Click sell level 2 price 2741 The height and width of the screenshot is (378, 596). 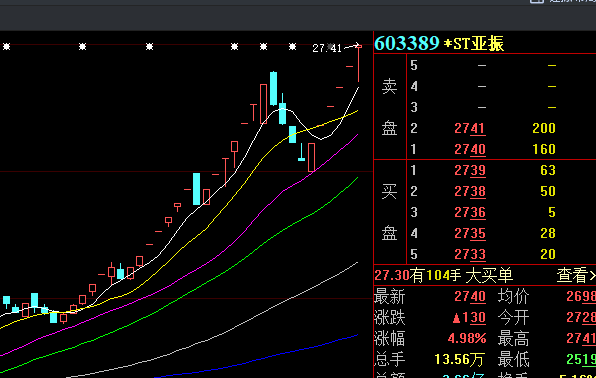coord(470,128)
